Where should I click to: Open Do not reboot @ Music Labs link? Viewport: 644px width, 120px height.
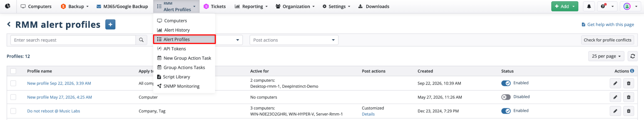pyautogui.click(x=53, y=111)
